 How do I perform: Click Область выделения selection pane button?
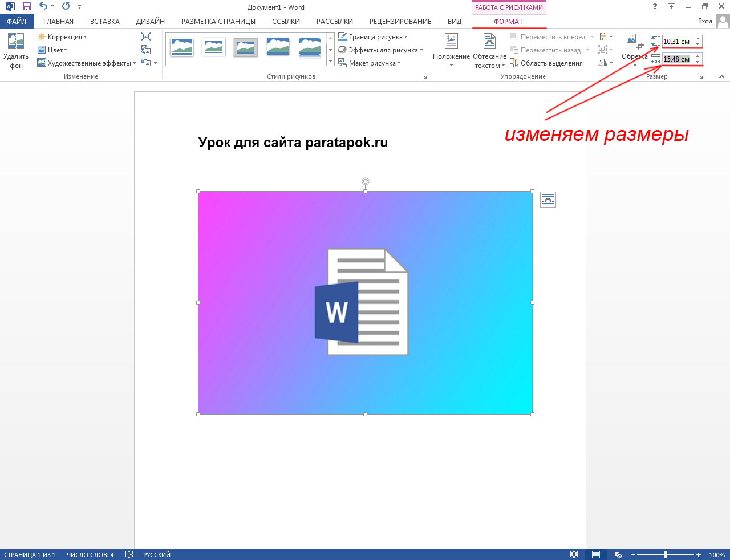[x=546, y=63]
